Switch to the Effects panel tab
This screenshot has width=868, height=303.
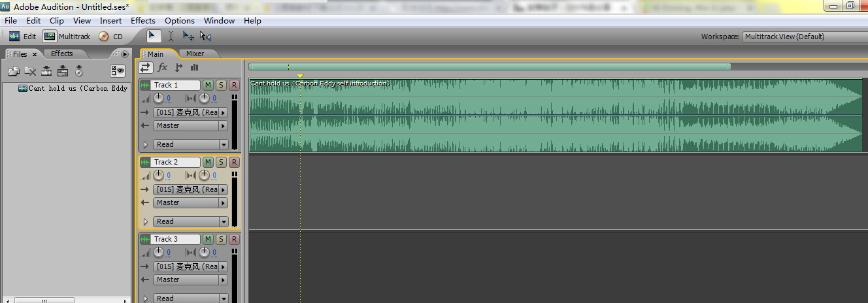[62, 54]
